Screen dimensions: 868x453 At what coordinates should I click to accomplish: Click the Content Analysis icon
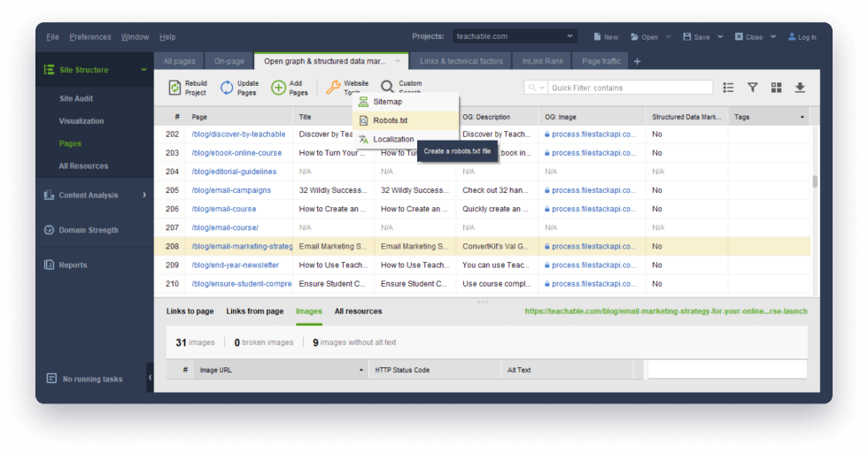[49, 195]
